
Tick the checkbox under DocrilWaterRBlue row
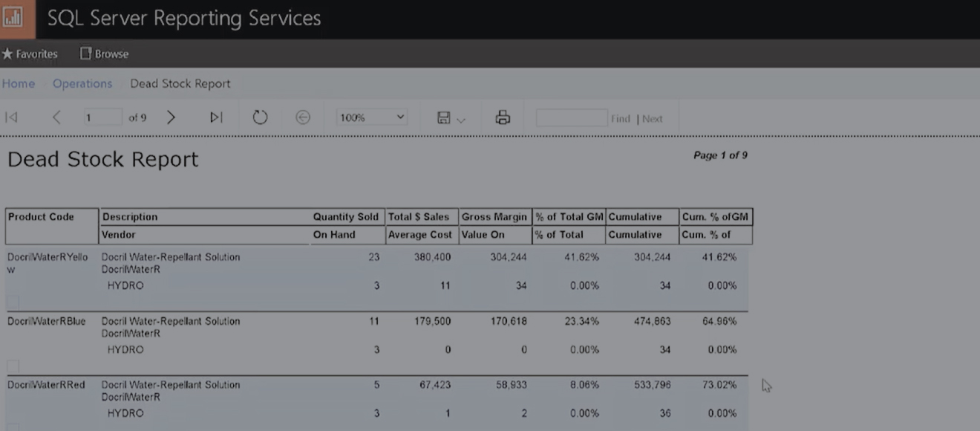pos(13,366)
